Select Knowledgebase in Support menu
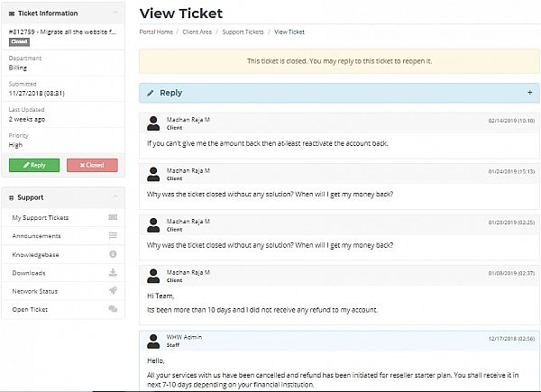541x392 pixels. tap(37, 254)
